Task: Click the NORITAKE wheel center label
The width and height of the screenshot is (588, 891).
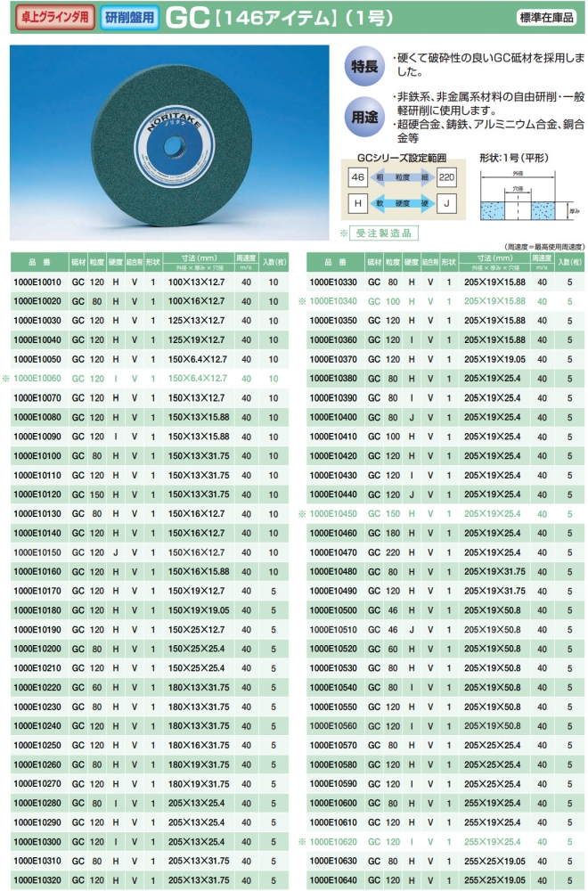Action: pos(175,147)
